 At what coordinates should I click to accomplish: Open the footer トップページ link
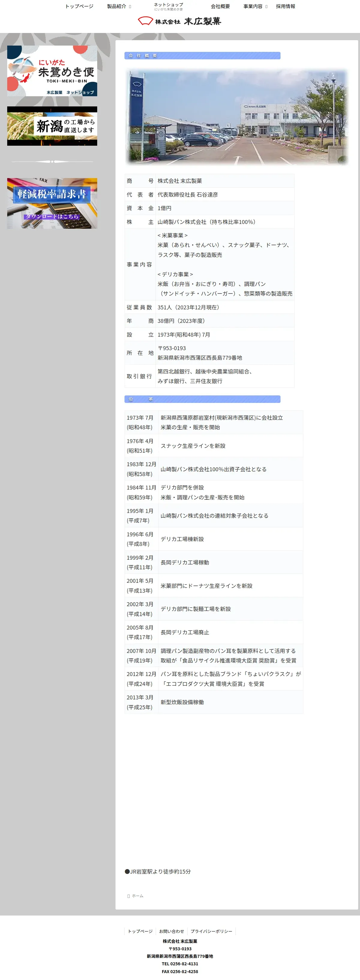click(140, 931)
